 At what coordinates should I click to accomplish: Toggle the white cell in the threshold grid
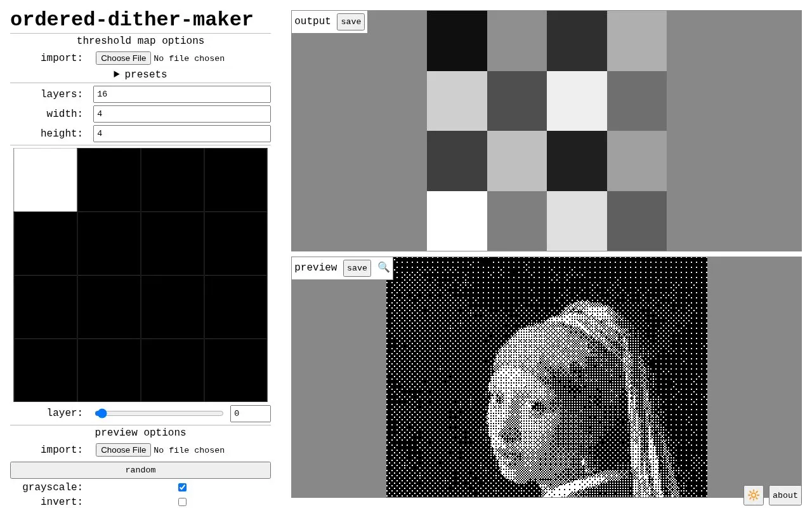coord(46,180)
